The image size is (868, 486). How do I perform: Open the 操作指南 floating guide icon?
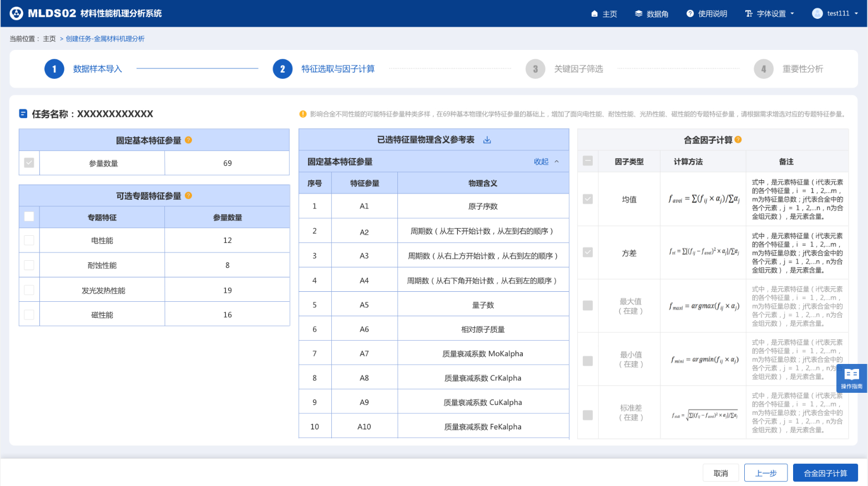851,378
